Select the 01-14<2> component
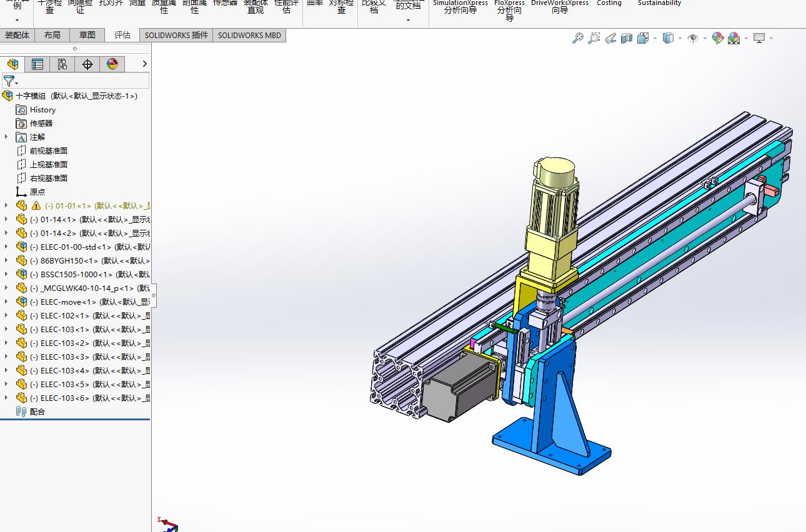 coord(90,233)
